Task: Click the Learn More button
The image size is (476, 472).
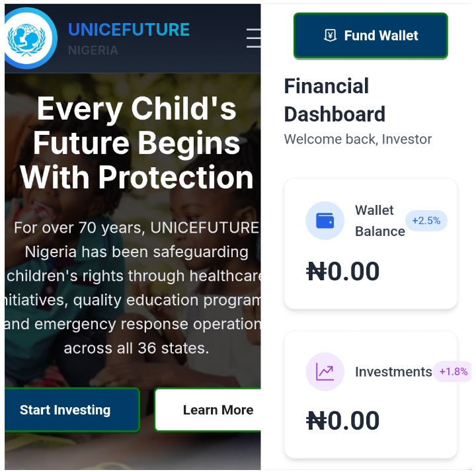Action: [208, 410]
